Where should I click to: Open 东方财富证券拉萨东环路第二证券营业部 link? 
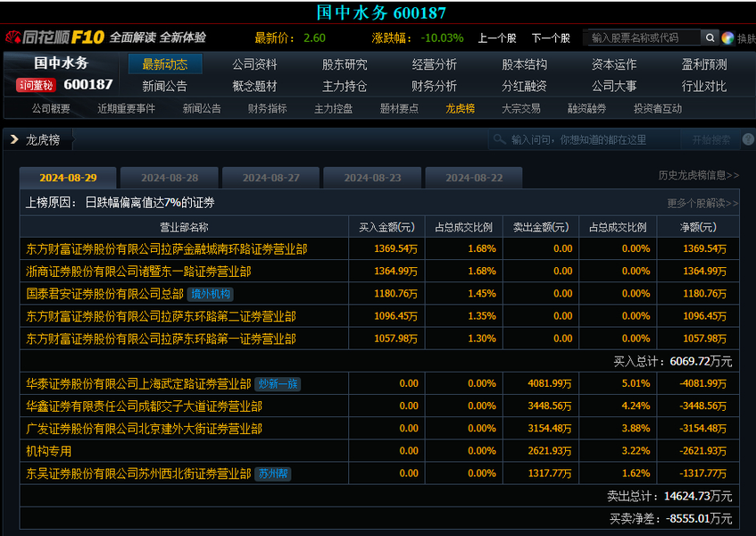[x=161, y=316]
